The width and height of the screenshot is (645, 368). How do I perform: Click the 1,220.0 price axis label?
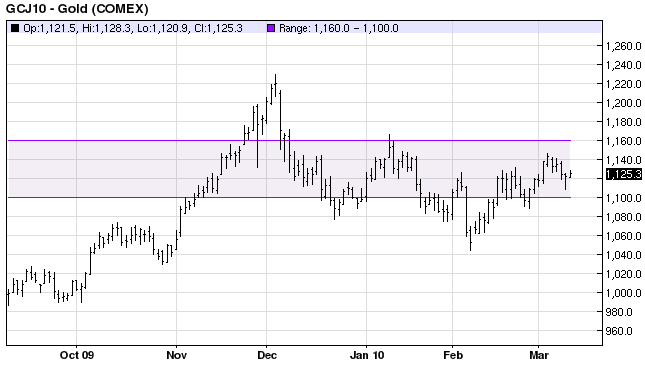[623, 84]
